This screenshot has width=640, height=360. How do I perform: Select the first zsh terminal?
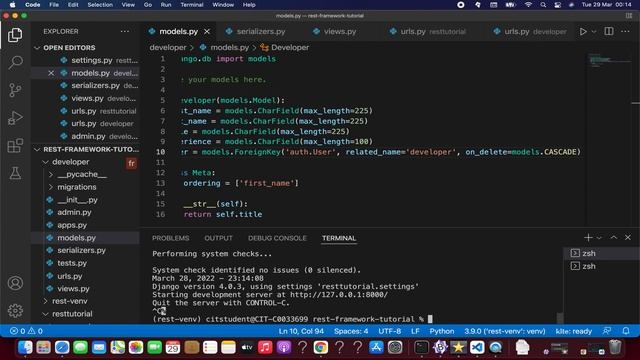(x=601, y=253)
